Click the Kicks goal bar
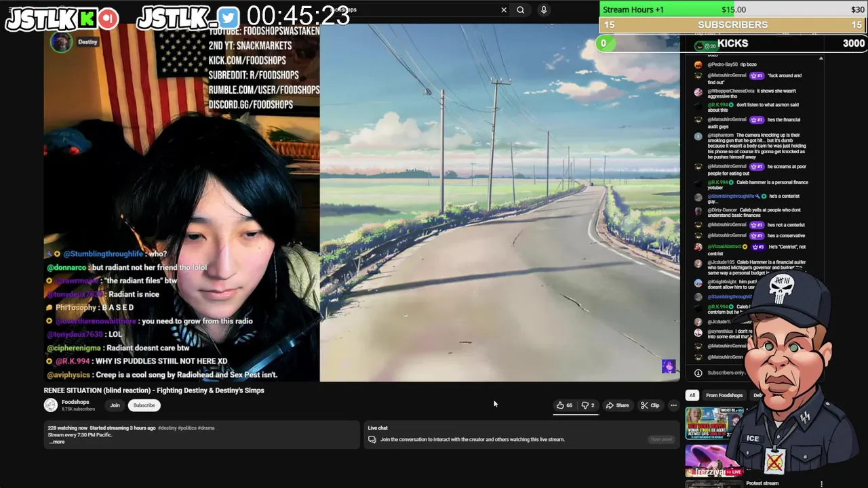 [x=733, y=43]
